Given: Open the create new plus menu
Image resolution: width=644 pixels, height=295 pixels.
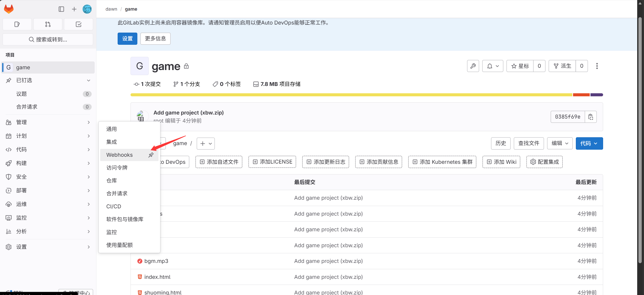Looking at the screenshot, I should tap(74, 9).
